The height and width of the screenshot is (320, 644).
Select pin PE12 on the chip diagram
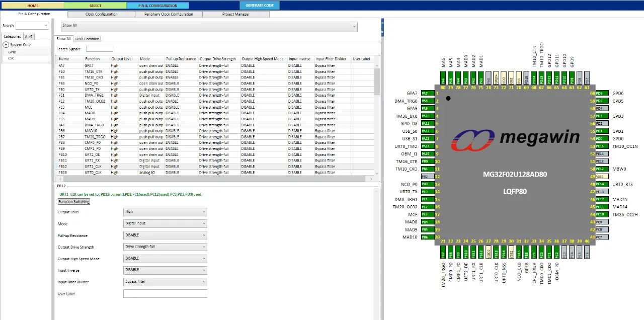[x=602, y=169]
